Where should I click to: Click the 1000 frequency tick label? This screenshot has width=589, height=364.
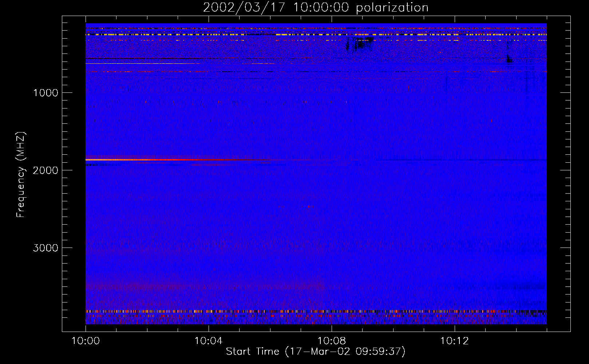(46, 93)
